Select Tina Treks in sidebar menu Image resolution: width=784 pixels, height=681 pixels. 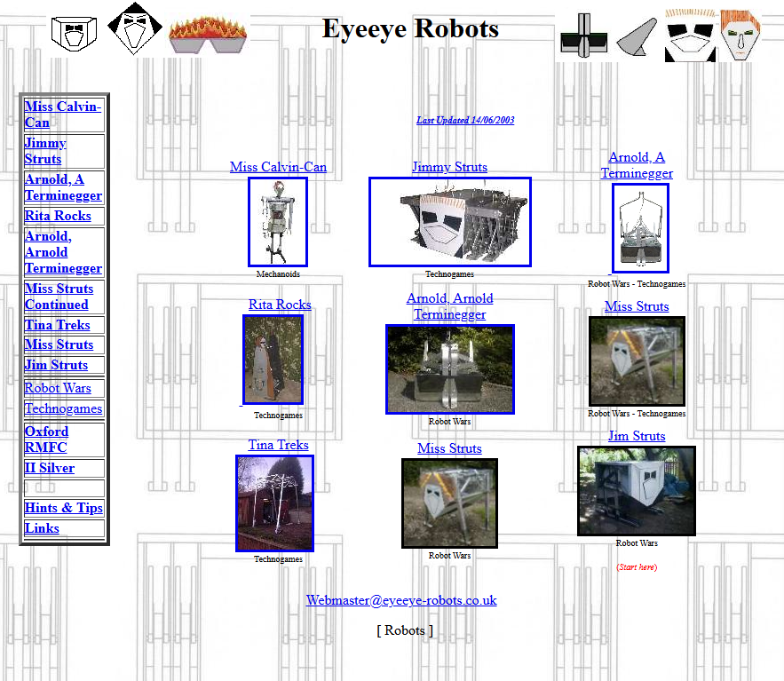point(58,325)
